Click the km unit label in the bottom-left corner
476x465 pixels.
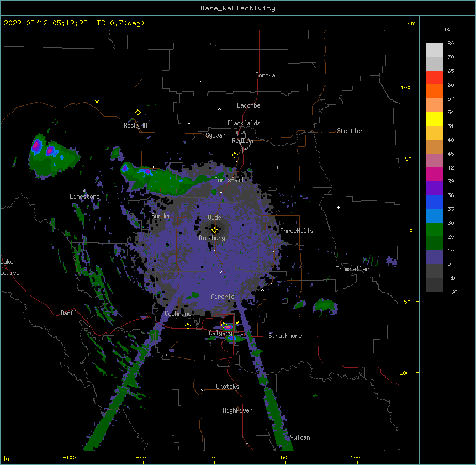[x=8, y=458]
